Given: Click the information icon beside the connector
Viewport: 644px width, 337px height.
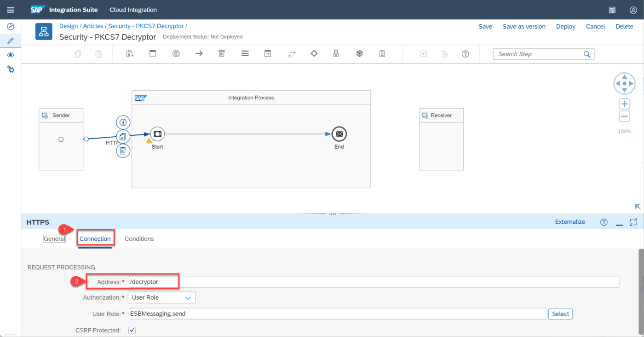Looking at the screenshot, I should [123, 122].
